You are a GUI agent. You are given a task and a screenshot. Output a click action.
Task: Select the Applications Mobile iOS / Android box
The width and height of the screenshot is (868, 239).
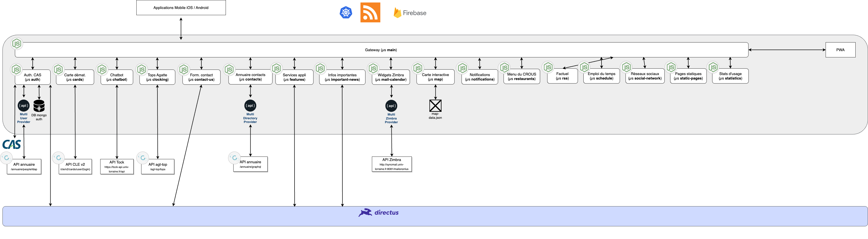181,8
